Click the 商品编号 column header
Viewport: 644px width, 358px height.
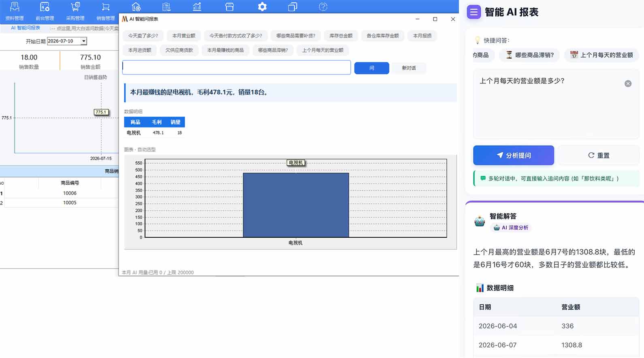(x=70, y=183)
